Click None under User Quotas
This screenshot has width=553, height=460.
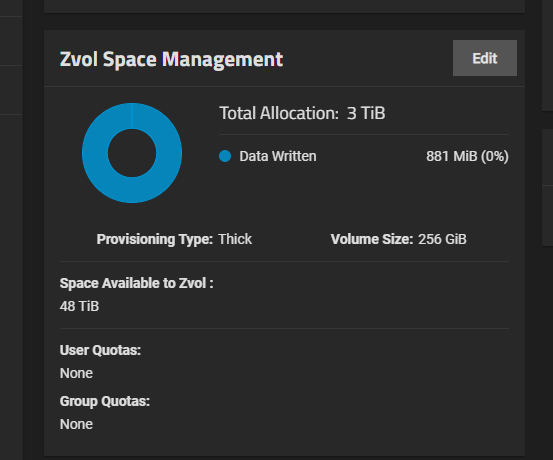(x=76, y=373)
